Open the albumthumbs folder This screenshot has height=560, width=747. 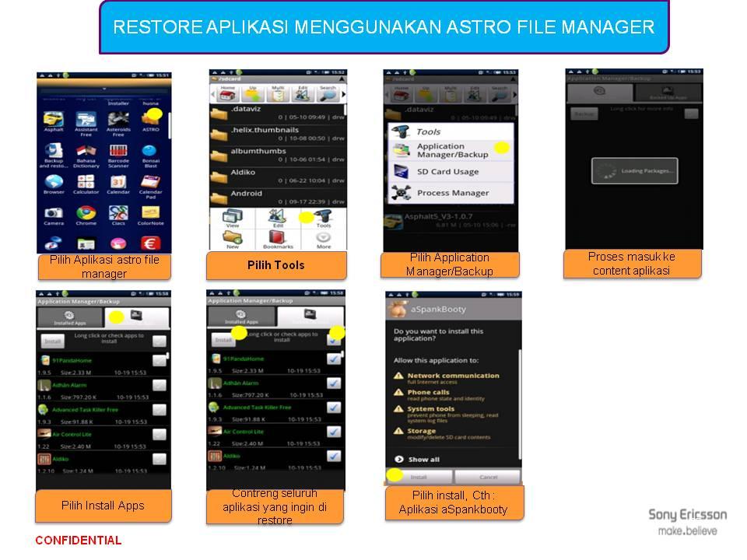click(x=279, y=155)
